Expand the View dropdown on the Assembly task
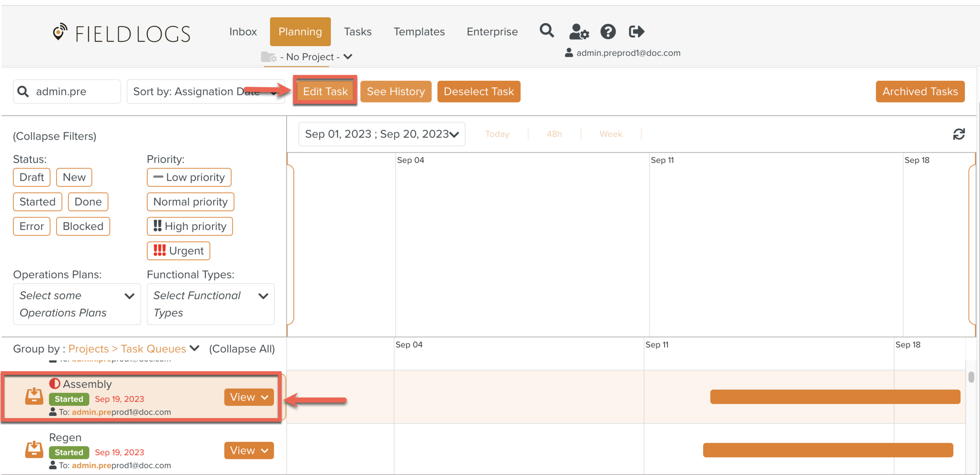This screenshot has width=980, height=475. (x=249, y=397)
